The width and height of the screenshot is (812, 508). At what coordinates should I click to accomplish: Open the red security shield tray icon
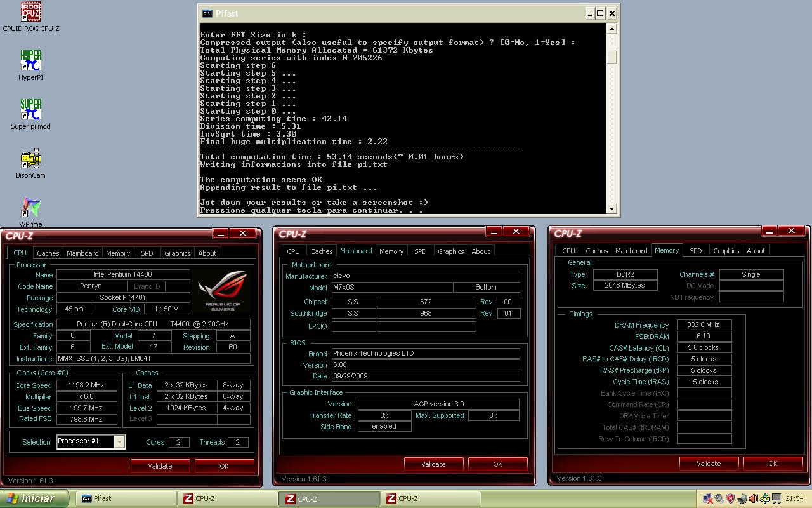pyautogui.click(x=730, y=498)
